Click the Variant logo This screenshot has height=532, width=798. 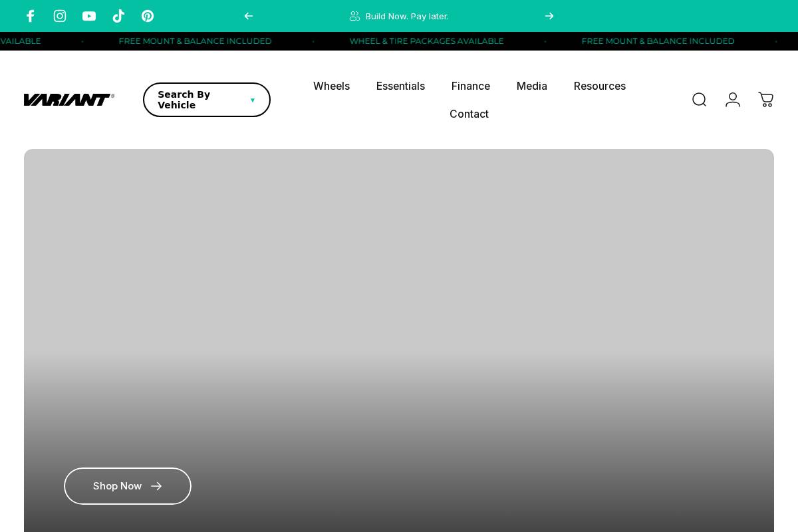(69, 100)
